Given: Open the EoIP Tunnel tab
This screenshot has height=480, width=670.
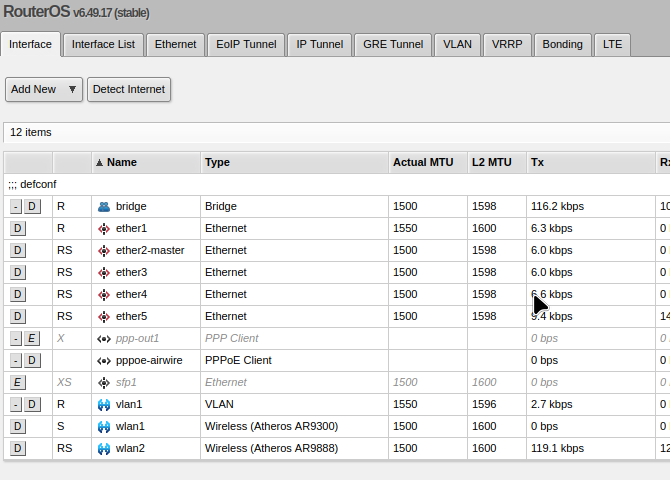Looking at the screenshot, I should 246,44.
